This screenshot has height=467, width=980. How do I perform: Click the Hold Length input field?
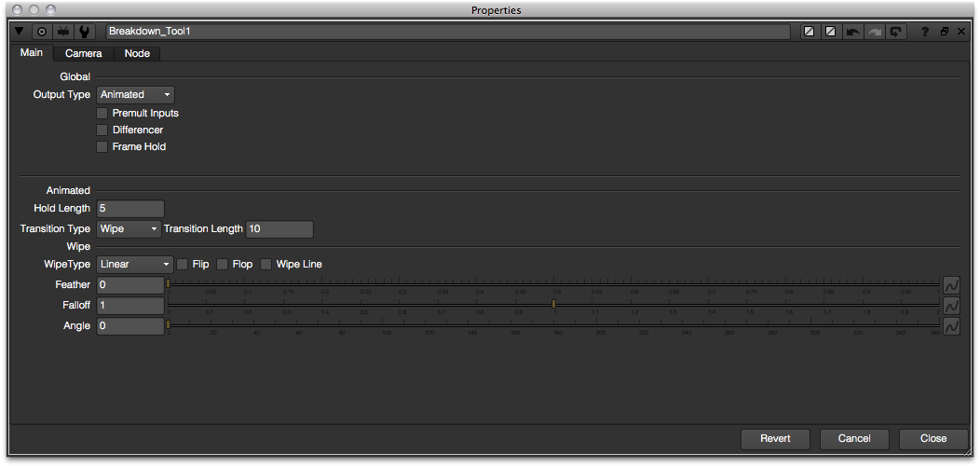click(130, 208)
